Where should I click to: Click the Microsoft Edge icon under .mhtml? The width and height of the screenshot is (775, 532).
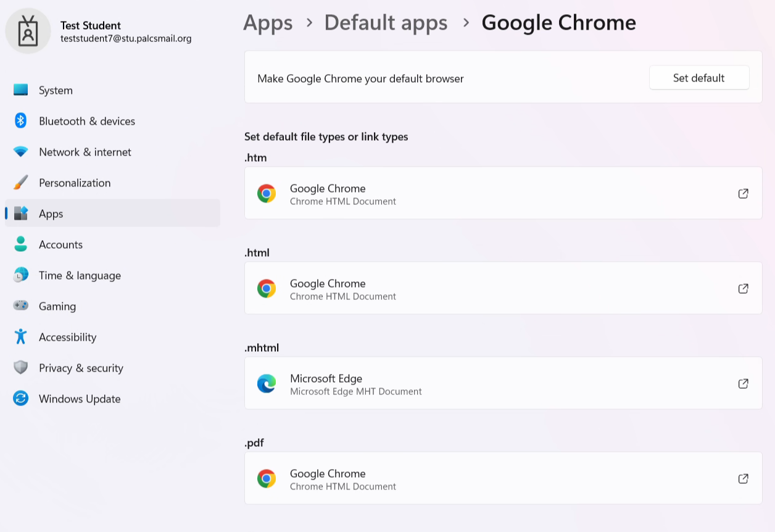tap(267, 383)
